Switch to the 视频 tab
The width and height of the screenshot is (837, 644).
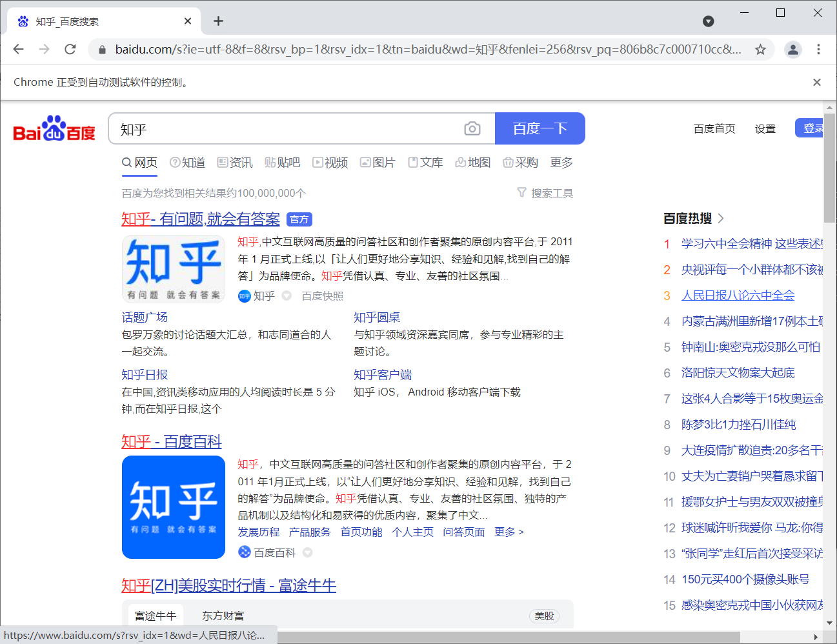coord(330,163)
